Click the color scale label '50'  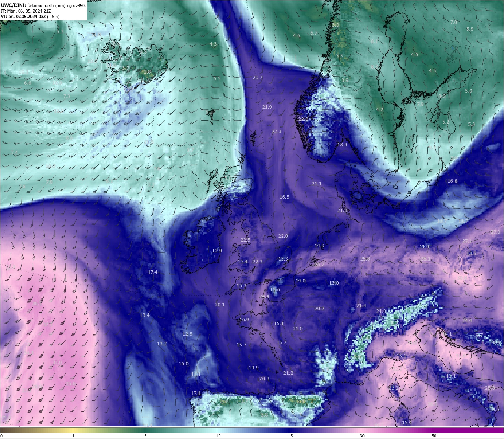[434, 436]
